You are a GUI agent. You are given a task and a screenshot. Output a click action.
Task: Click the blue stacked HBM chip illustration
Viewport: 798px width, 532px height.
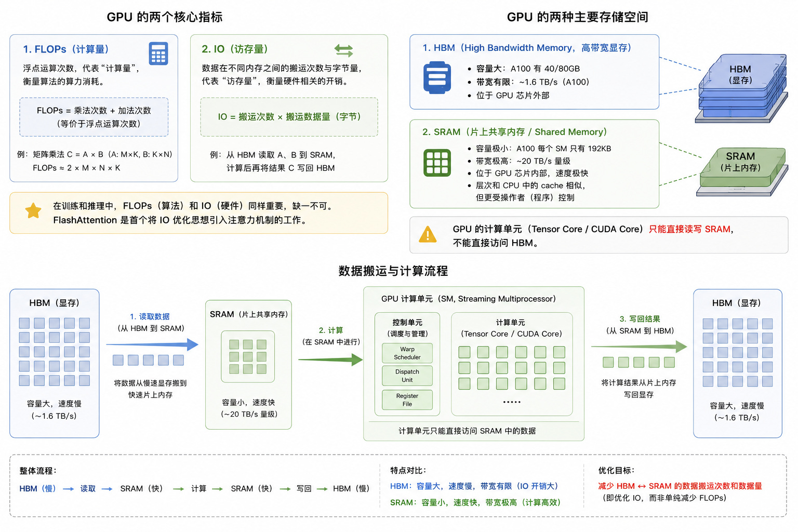pyautogui.click(x=741, y=88)
